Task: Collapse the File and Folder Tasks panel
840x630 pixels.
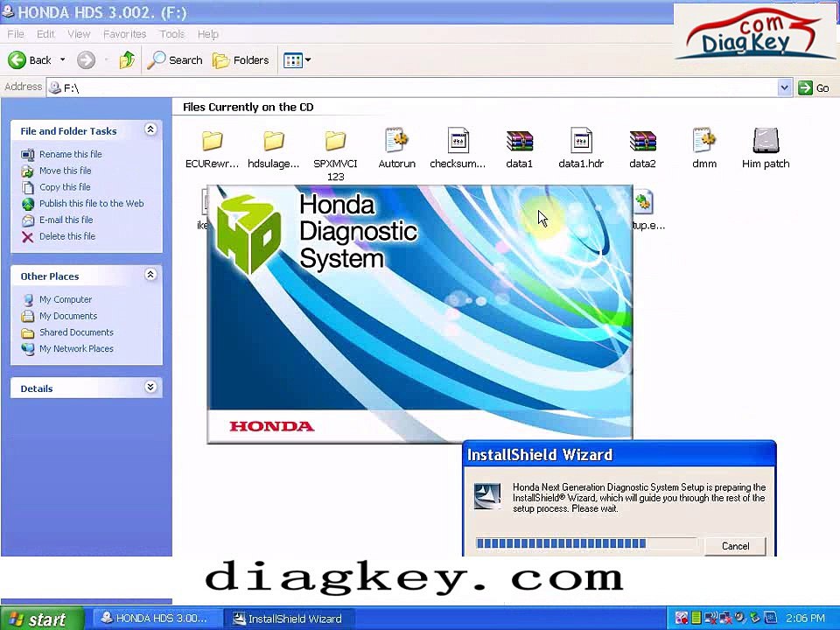Action: [x=150, y=129]
